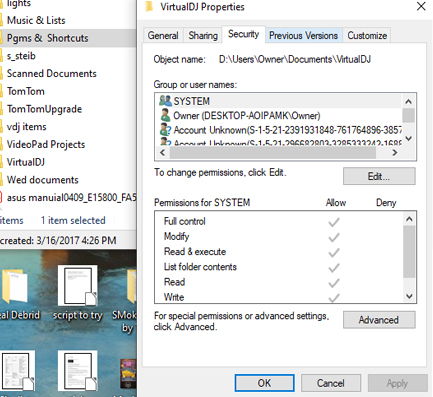Select TomTomUpgrade folder in Explorer

[x=44, y=109]
